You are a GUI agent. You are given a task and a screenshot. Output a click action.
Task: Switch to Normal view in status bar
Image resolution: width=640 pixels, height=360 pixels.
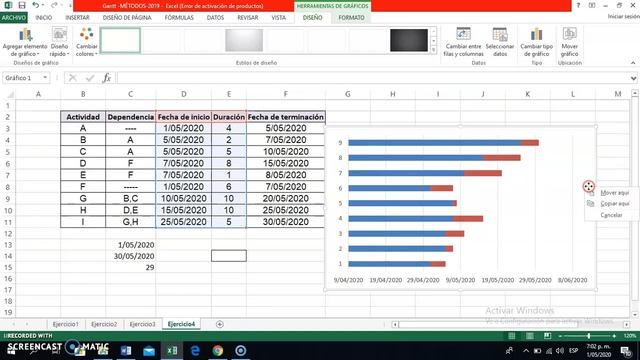pos(511,336)
